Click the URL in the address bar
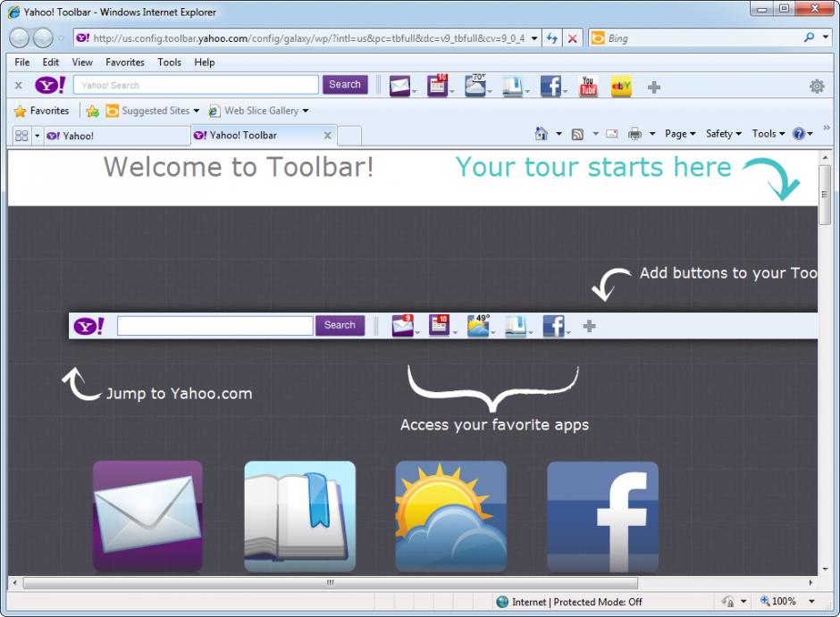 point(308,38)
